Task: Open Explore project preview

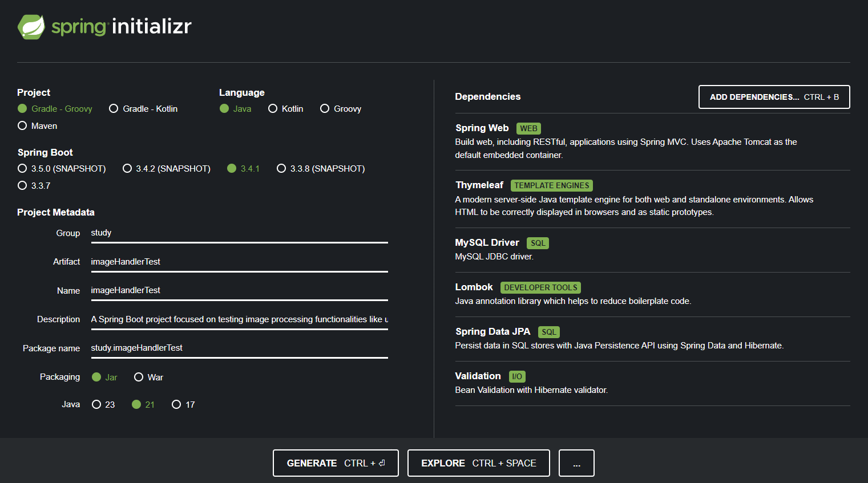Action: 479,463
